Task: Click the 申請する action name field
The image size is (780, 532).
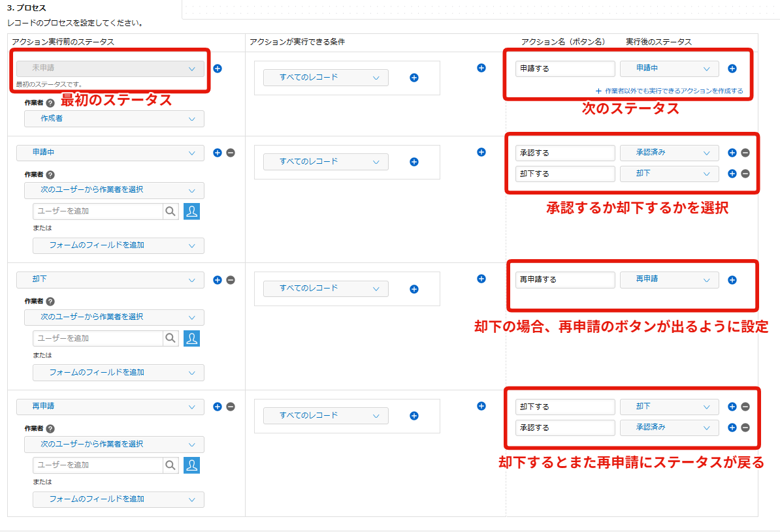Action: click(565, 69)
